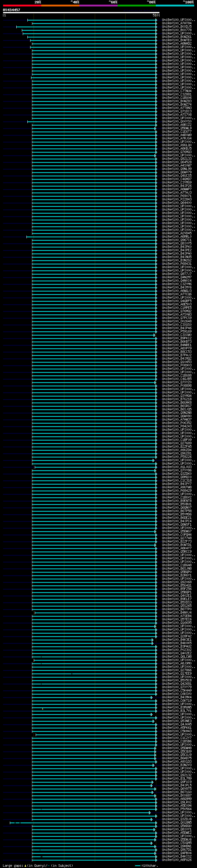197x868 pixels.
Task: Click hit label UniRef100_A4S0W7
Action: coord(176,165)
